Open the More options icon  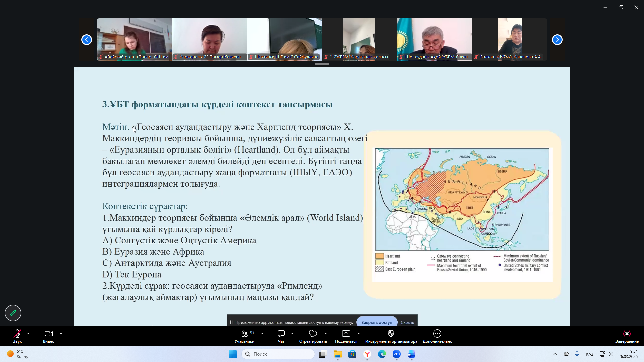(437, 334)
